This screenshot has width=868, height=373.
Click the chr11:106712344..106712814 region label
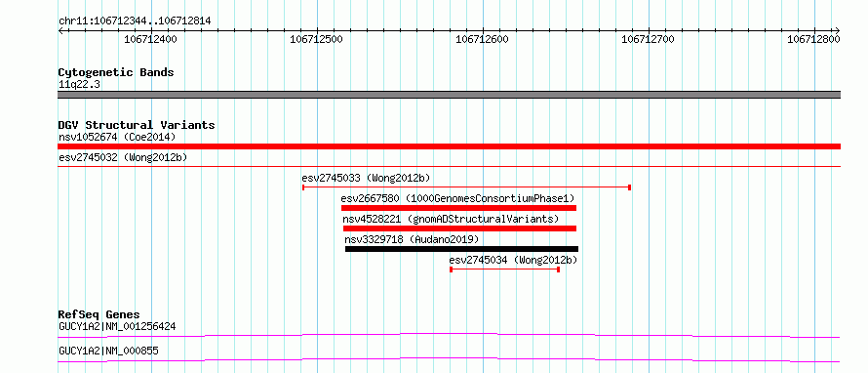(x=135, y=21)
